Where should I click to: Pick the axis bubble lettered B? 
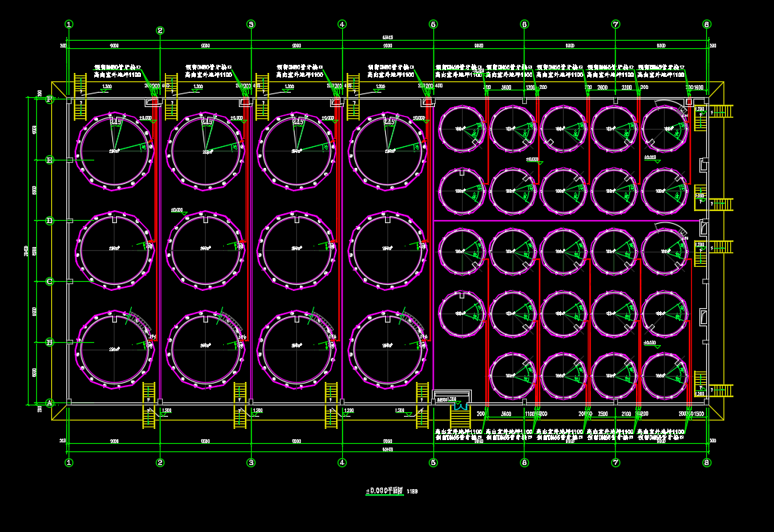pyautogui.click(x=49, y=342)
